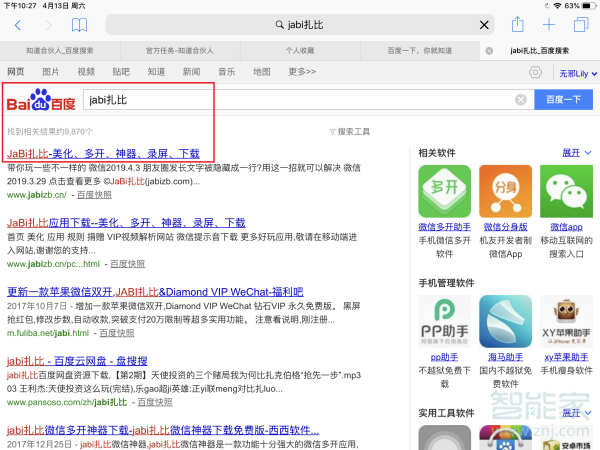Image resolution: width=600 pixels, height=450 pixels.
Task: Open Baidu settings gear icon
Action: coord(535,72)
